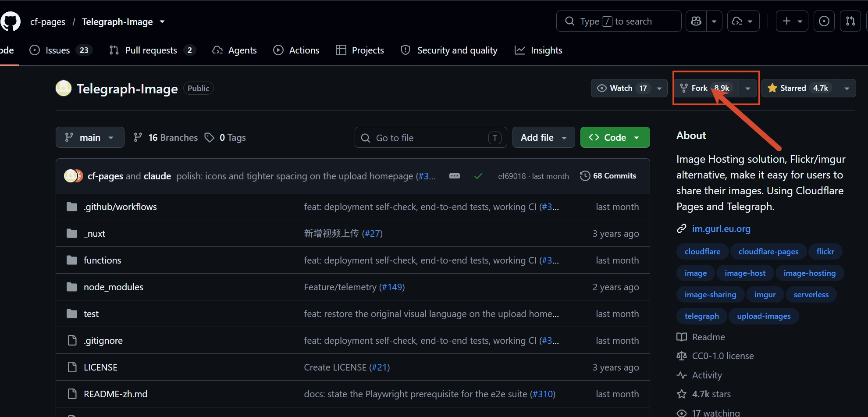Click the functions folder icon

tap(72, 260)
